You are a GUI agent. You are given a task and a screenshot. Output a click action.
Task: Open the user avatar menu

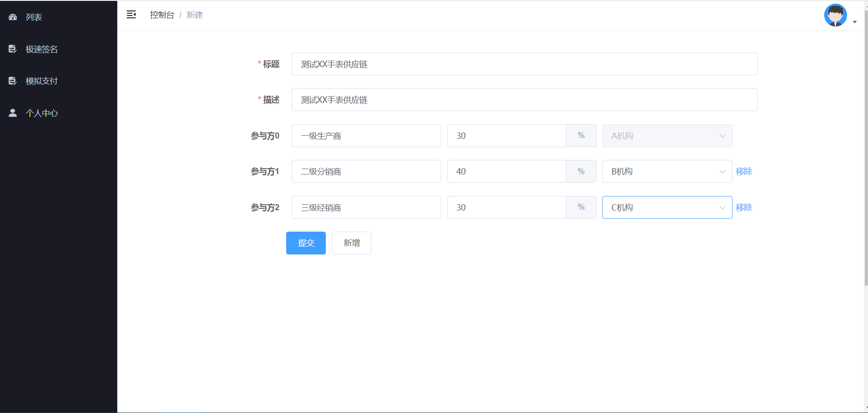click(835, 15)
